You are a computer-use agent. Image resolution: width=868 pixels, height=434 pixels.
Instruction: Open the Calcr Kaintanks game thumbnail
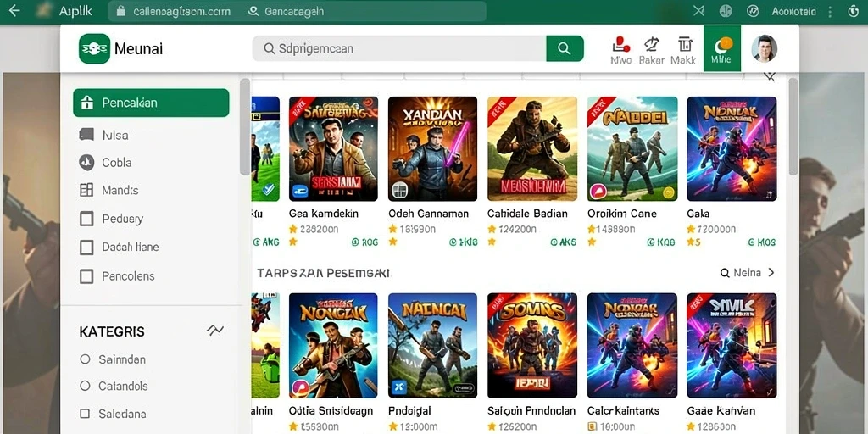tap(632, 346)
